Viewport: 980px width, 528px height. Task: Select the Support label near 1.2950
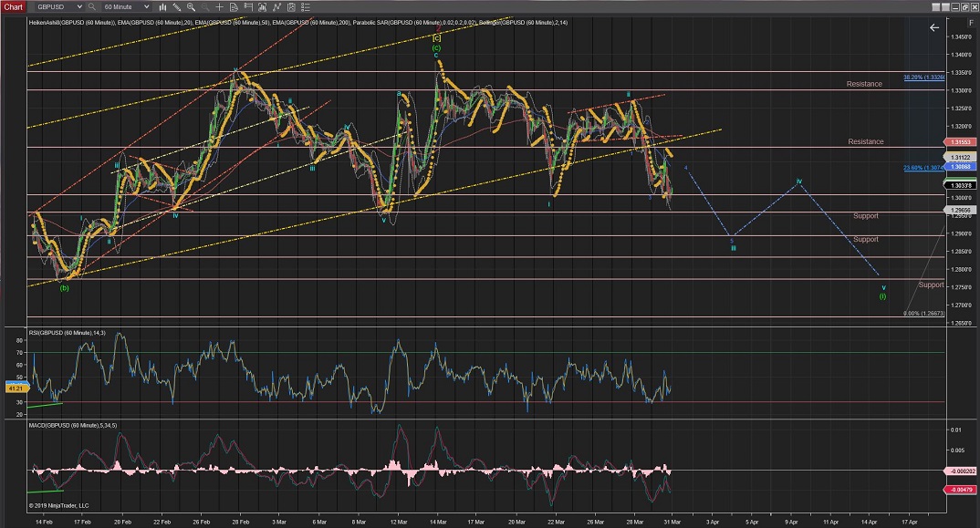point(866,215)
